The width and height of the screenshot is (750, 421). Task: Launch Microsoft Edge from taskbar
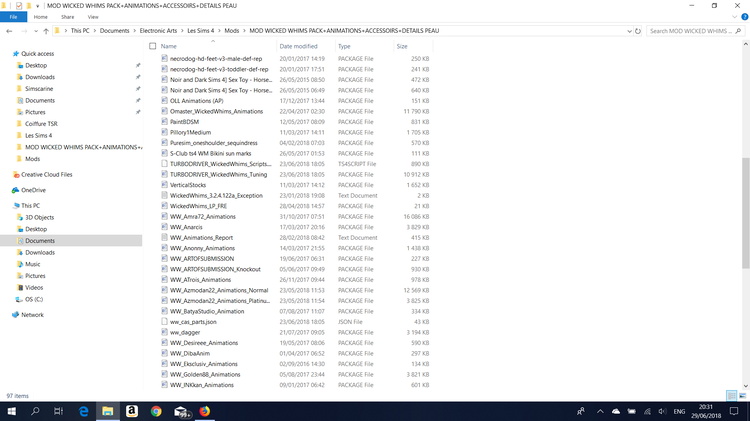84,411
